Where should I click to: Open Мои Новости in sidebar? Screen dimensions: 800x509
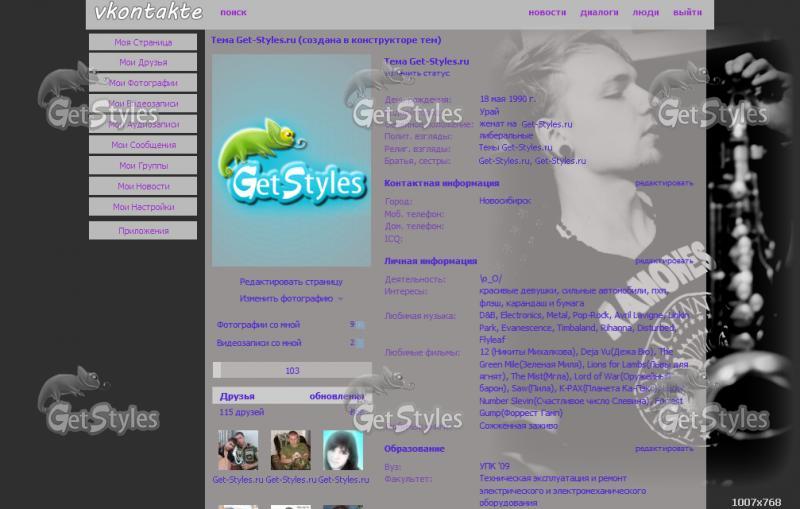[x=143, y=186]
